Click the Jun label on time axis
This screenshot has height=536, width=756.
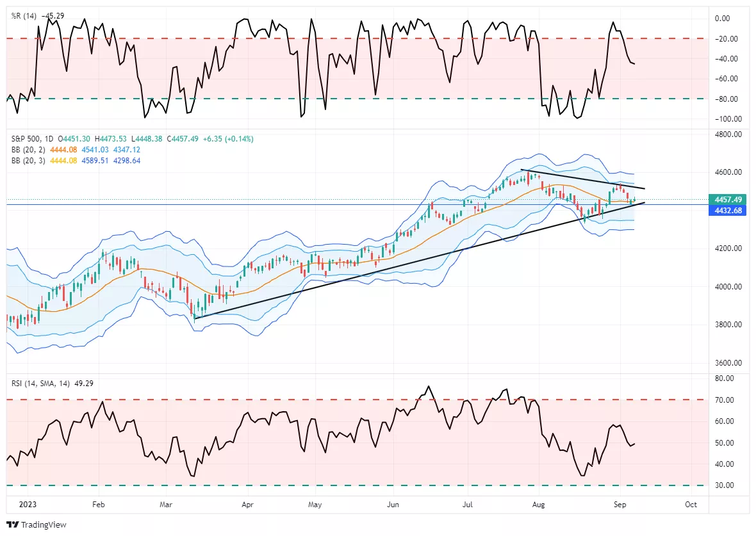[393, 504]
